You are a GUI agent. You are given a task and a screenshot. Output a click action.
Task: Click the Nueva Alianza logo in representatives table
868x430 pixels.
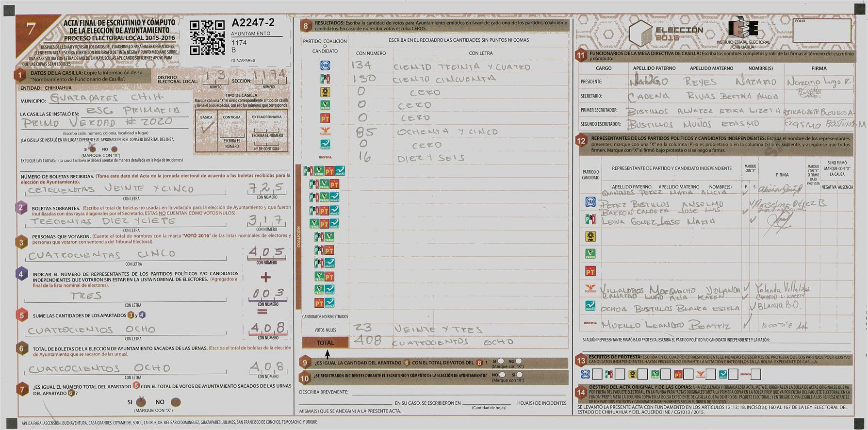point(590,306)
